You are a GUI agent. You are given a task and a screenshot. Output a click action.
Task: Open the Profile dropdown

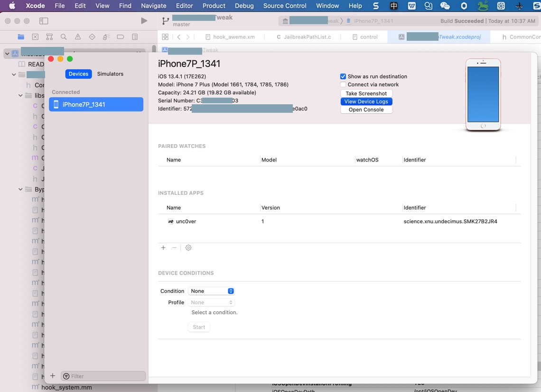coord(211,302)
